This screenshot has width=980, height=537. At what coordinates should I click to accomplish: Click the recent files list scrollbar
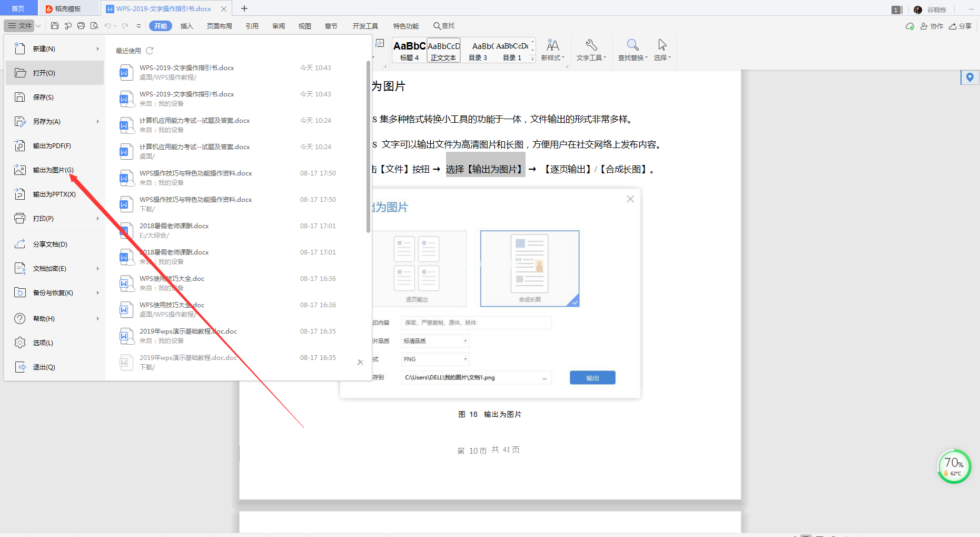click(x=368, y=147)
